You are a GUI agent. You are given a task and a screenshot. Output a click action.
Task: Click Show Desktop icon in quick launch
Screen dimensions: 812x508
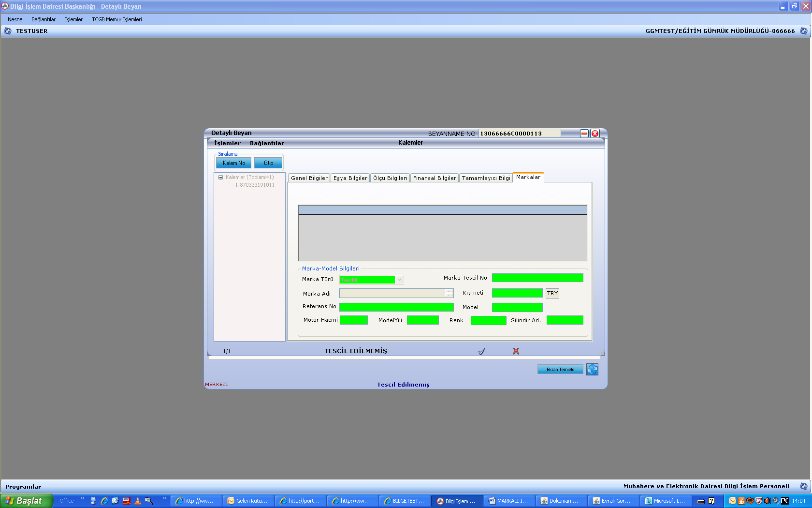[x=93, y=501]
